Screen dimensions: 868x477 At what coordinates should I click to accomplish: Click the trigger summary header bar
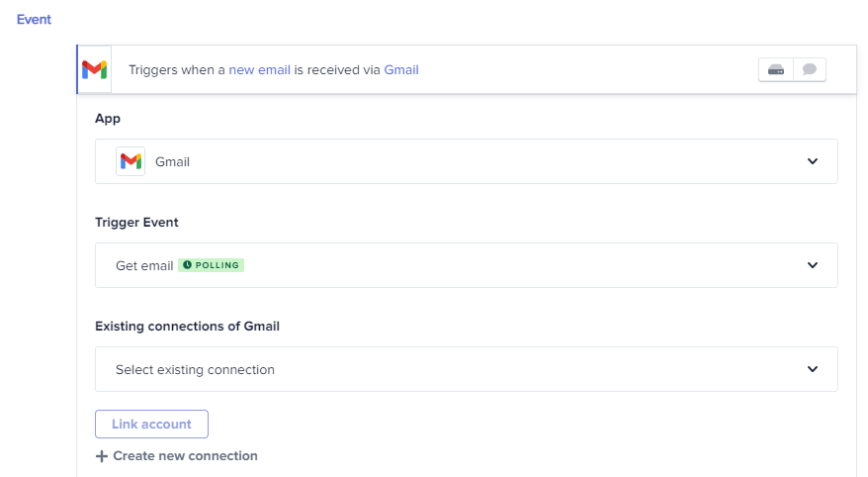[x=466, y=70]
